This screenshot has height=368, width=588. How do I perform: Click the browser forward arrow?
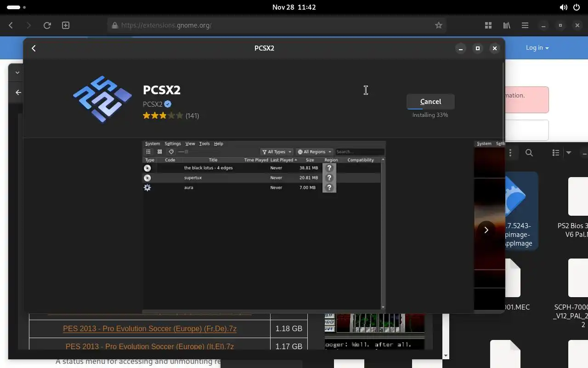pyautogui.click(x=28, y=26)
